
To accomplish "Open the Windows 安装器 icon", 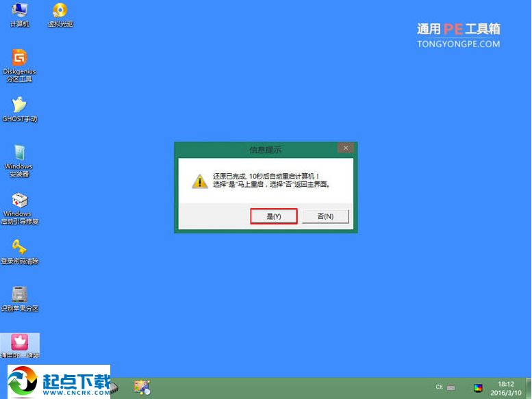I will (19, 161).
